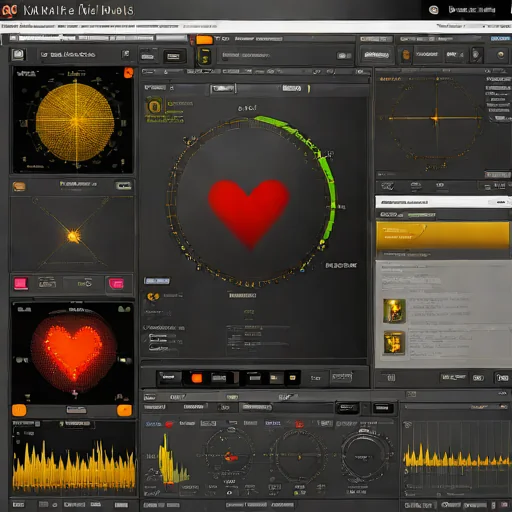512x512 pixels.
Task: Click the left black button above the bottom-right graph
Action: point(347,408)
